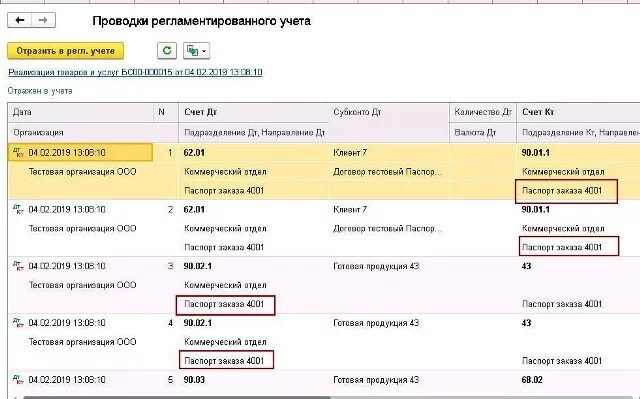The width and height of the screenshot is (640, 399).
Task: Click Тестовая организация ООО in row 1
Action: click(x=82, y=172)
